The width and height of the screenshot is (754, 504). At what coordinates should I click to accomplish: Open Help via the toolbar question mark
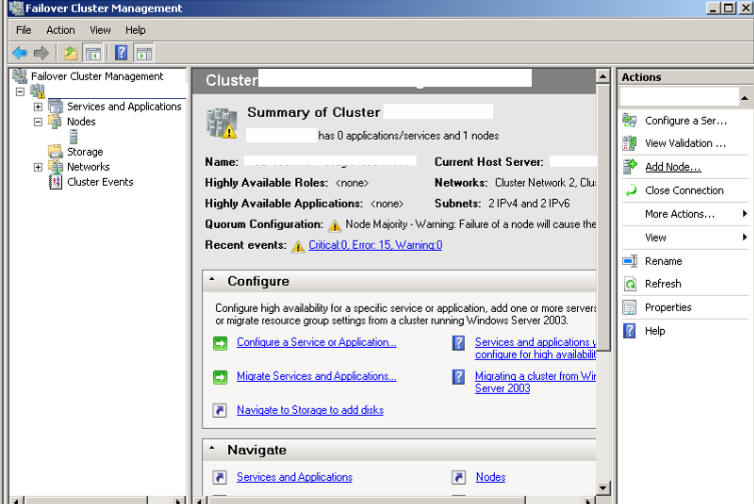(x=121, y=52)
